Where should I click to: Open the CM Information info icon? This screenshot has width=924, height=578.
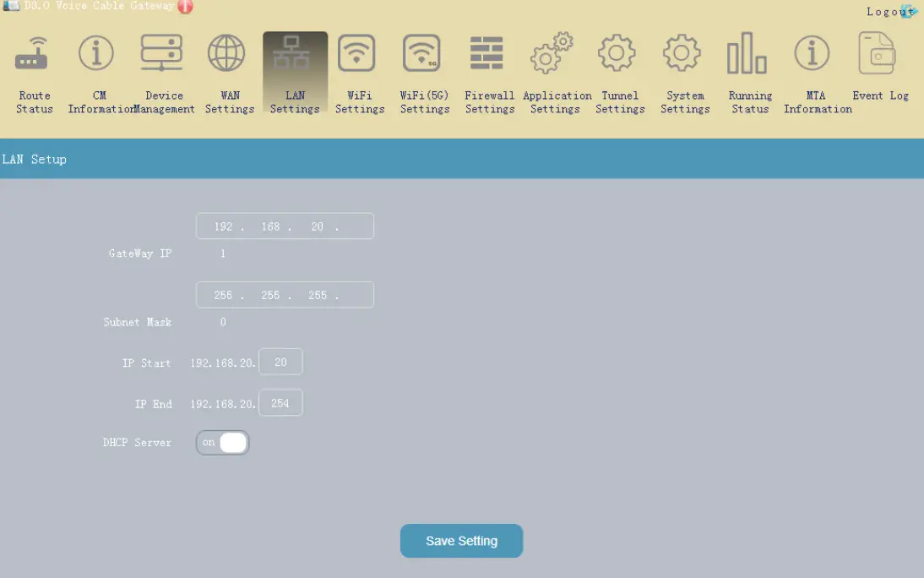[x=96, y=52]
